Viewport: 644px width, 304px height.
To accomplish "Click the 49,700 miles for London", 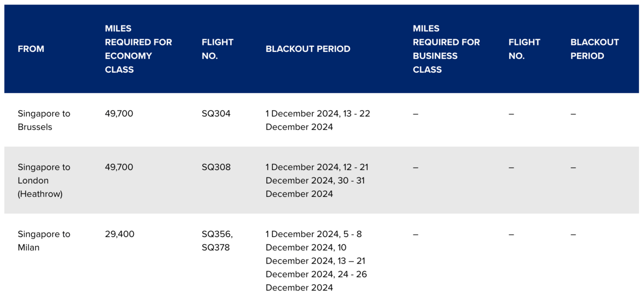I will point(119,167).
